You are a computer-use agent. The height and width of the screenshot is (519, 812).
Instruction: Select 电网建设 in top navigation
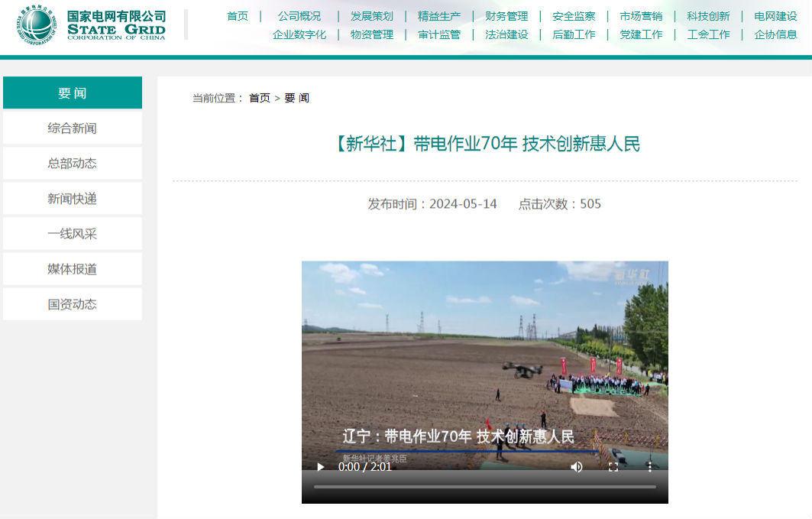pos(775,16)
